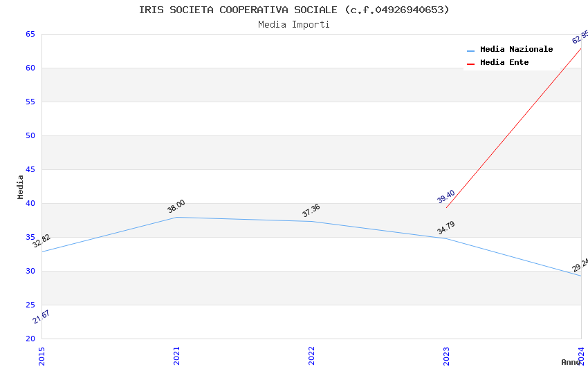
Task: Click the 2022 x-axis year label
Action: click(311, 356)
